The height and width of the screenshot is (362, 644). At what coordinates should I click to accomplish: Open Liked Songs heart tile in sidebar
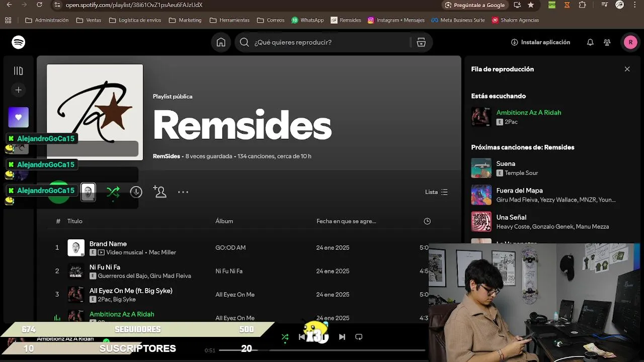(x=19, y=117)
